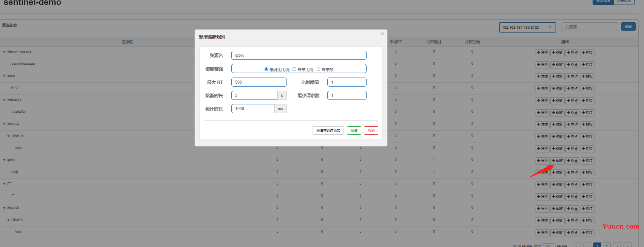
Task: Click the 新增熔断规则 dialog title
Action: (x=212, y=37)
